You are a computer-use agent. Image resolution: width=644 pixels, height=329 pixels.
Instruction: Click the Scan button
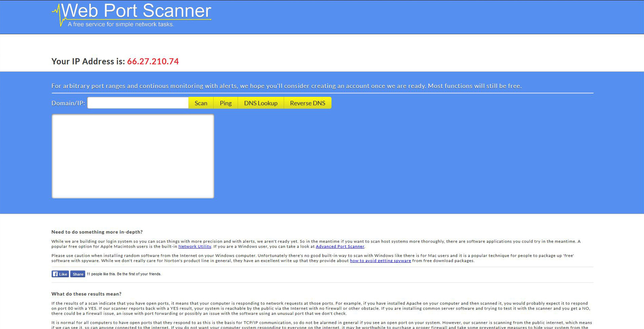click(201, 103)
